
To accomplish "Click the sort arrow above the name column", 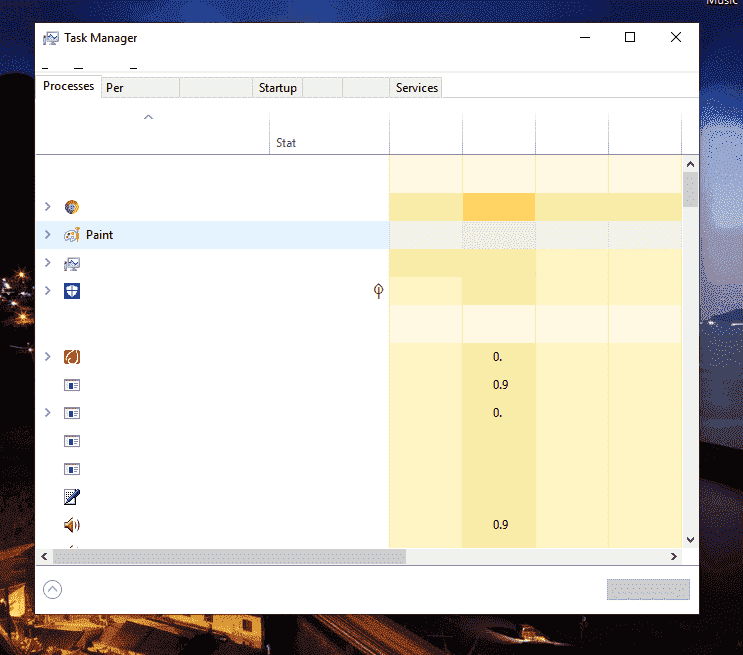I will 148,117.
